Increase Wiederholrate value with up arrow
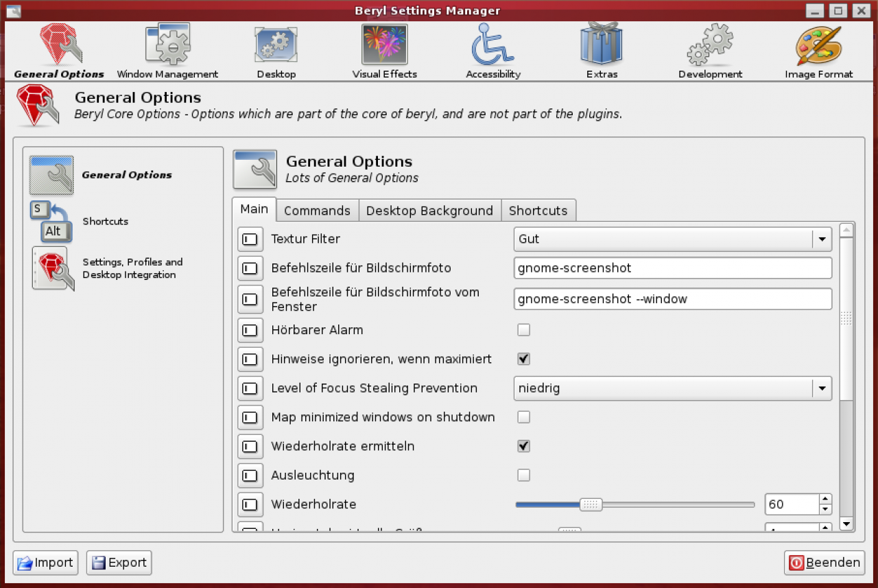Image resolution: width=878 pixels, height=588 pixels. point(825,499)
